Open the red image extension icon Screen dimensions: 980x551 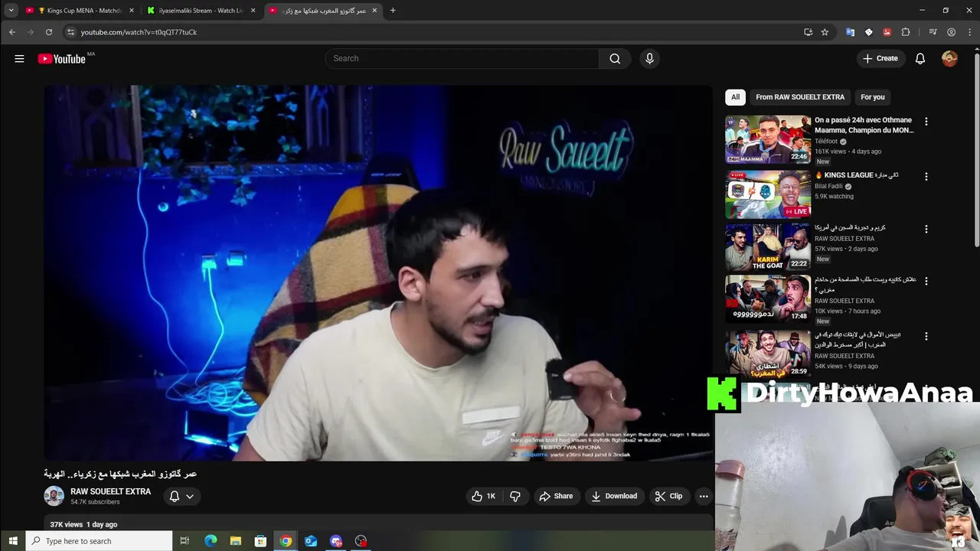coord(887,32)
